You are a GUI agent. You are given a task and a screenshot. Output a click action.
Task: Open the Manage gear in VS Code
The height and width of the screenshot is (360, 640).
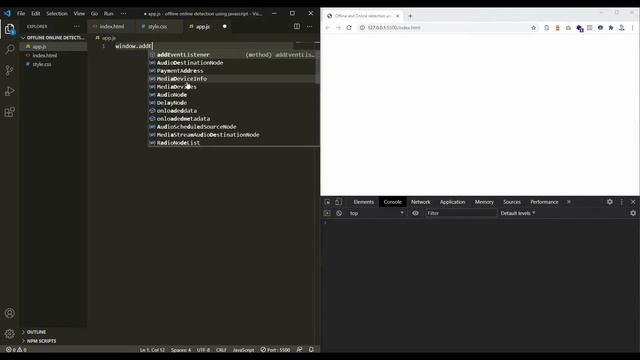9,334
